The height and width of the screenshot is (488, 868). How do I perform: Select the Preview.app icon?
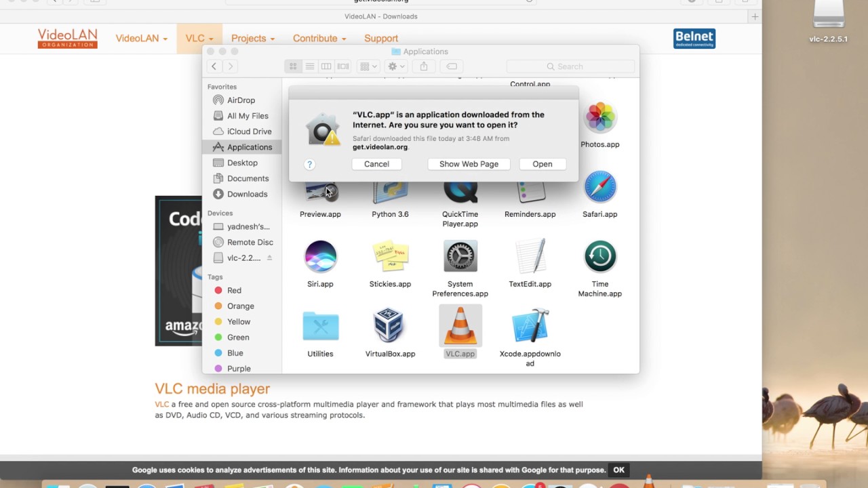click(320, 192)
